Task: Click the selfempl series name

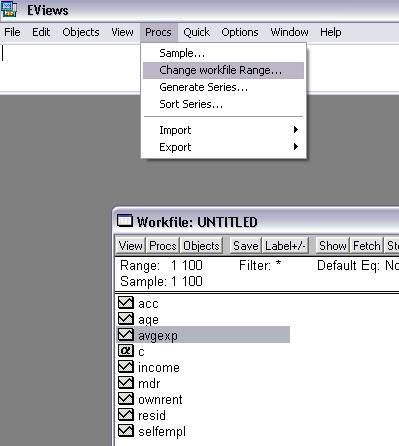Action: [x=162, y=431]
